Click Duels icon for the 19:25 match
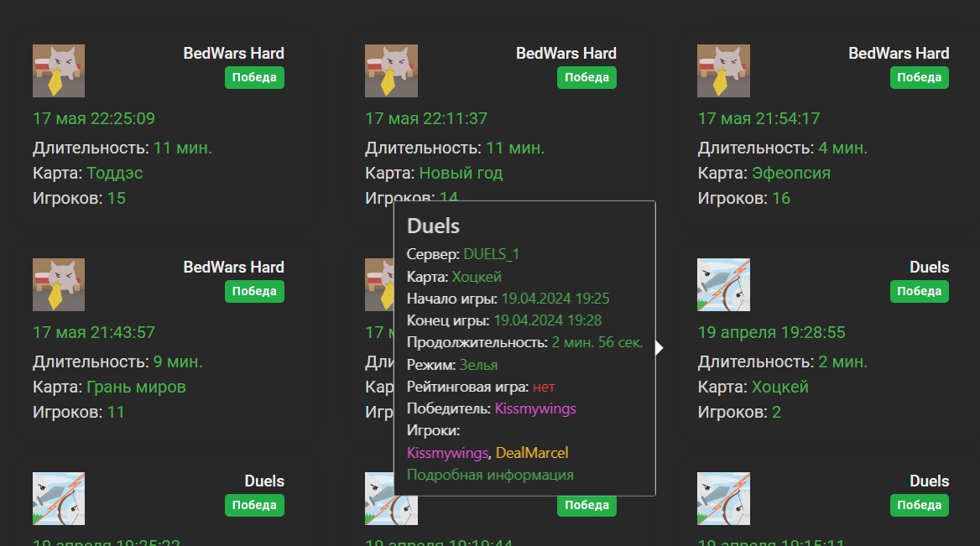The image size is (980, 546). click(59, 499)
